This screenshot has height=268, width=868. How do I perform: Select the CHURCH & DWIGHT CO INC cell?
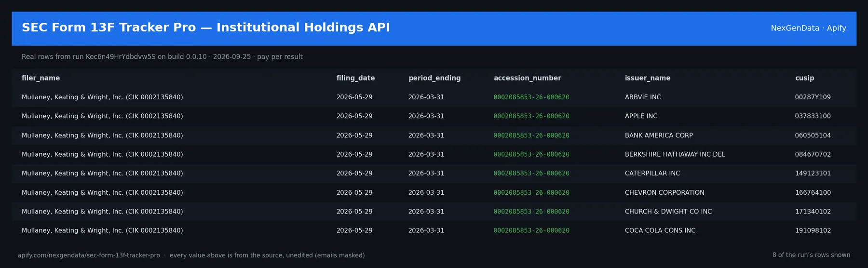pos(668,212)
